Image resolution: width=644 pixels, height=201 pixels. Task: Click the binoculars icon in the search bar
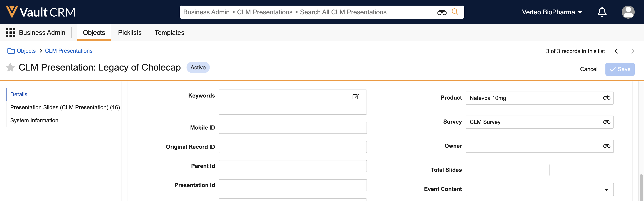[442, 12]
